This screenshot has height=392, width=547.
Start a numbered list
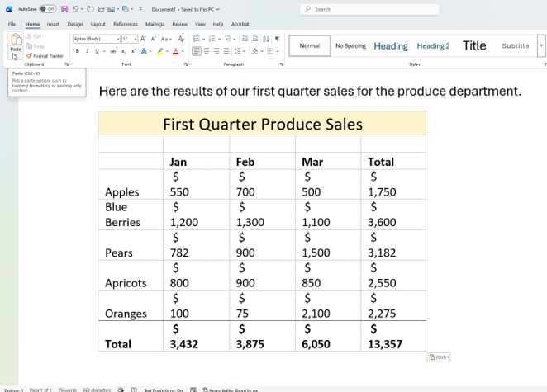212,39
